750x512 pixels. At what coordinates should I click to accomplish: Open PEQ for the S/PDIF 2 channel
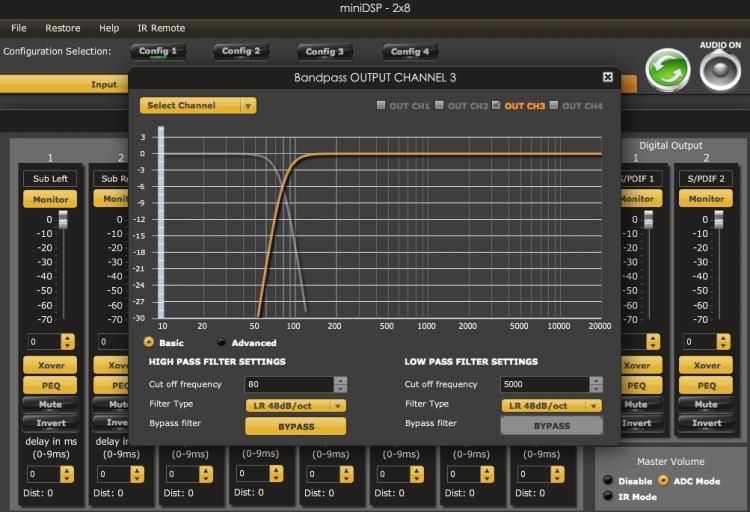[706, 385]
